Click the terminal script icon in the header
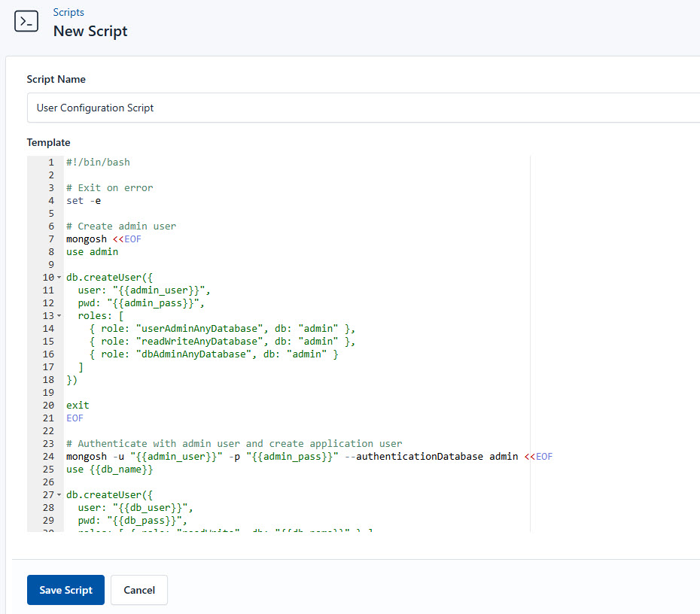 (26, 21)
